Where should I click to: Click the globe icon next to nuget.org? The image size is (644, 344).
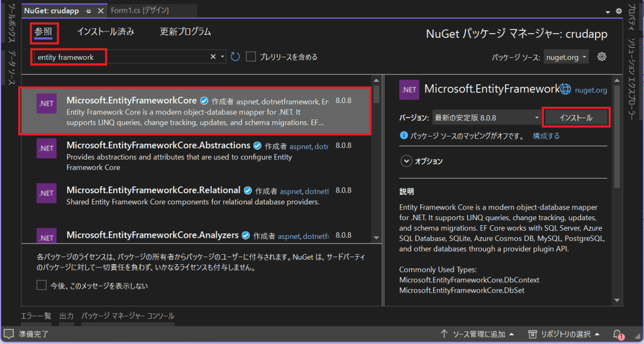565,89
